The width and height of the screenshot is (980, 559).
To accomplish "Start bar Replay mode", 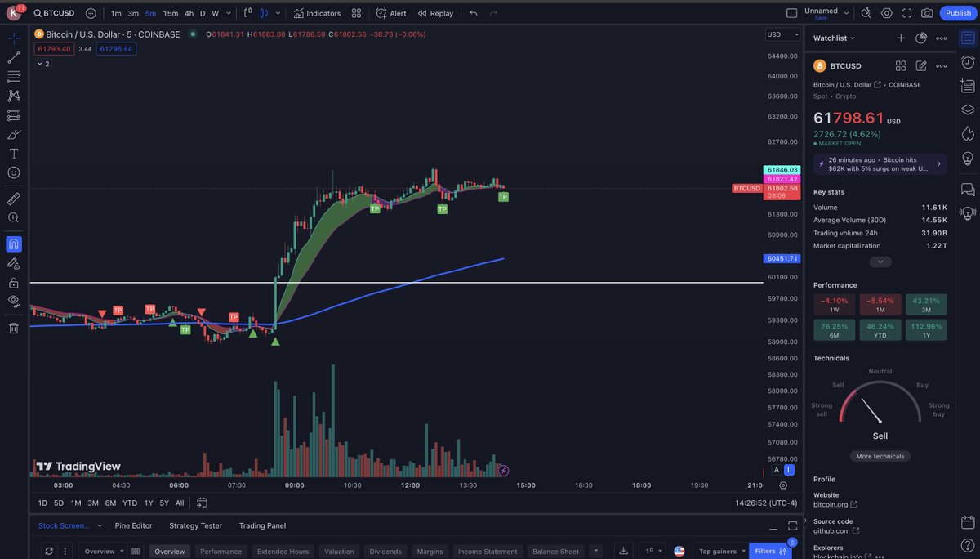I will 435,13.
